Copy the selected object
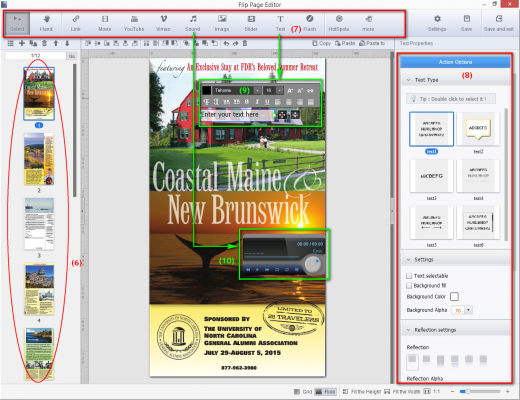 (321, 43)
